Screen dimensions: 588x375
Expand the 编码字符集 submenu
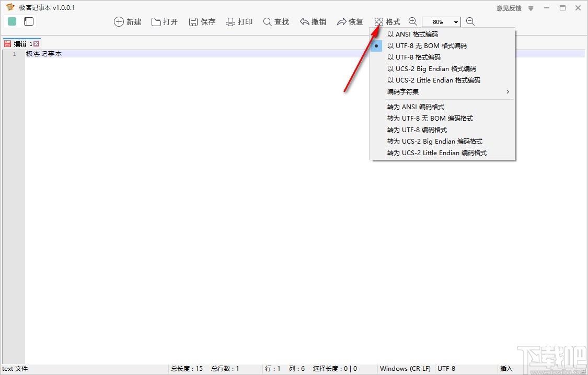[442, 92]
